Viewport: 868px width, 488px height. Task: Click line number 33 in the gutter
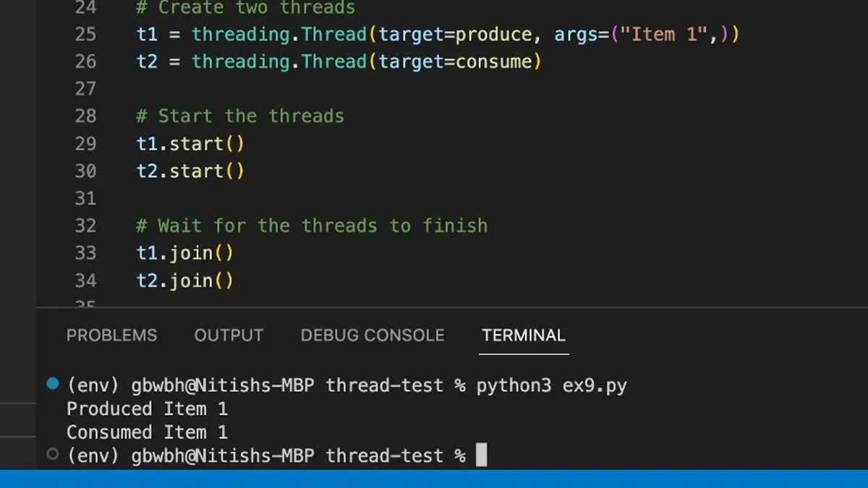point(85,253)
